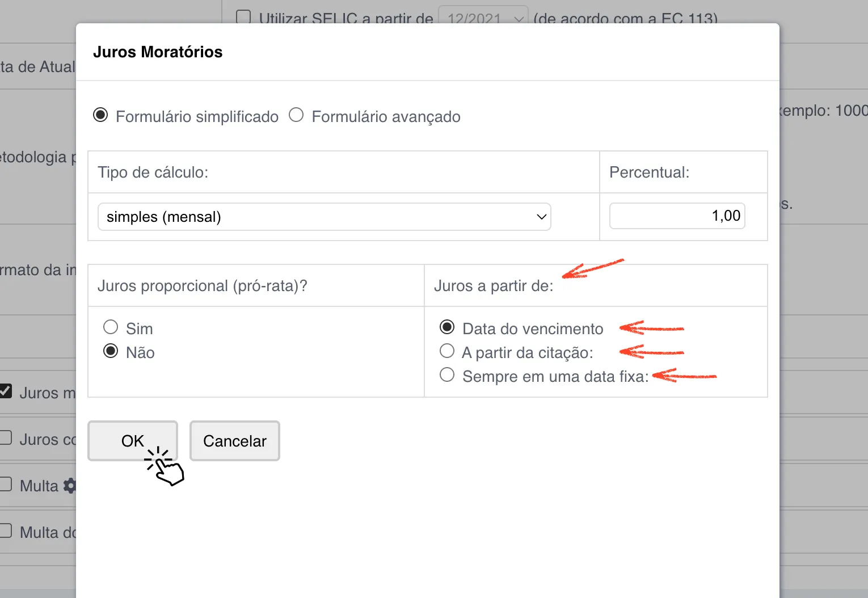Screen dimensions: 868x598
Task: Choose the Data do vencimento radio option
Action: tap(447, 327)
